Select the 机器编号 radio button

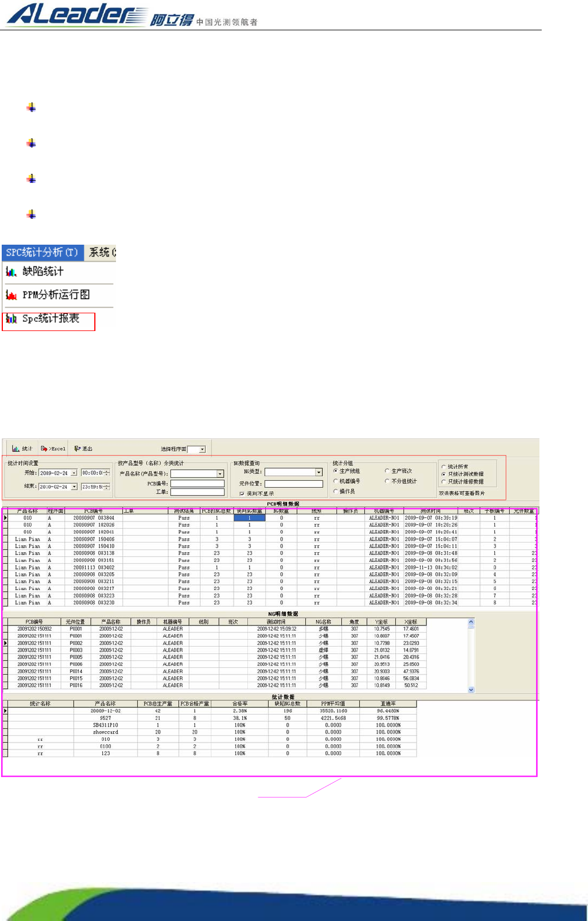pyautogui.click(x=335, y=481)
